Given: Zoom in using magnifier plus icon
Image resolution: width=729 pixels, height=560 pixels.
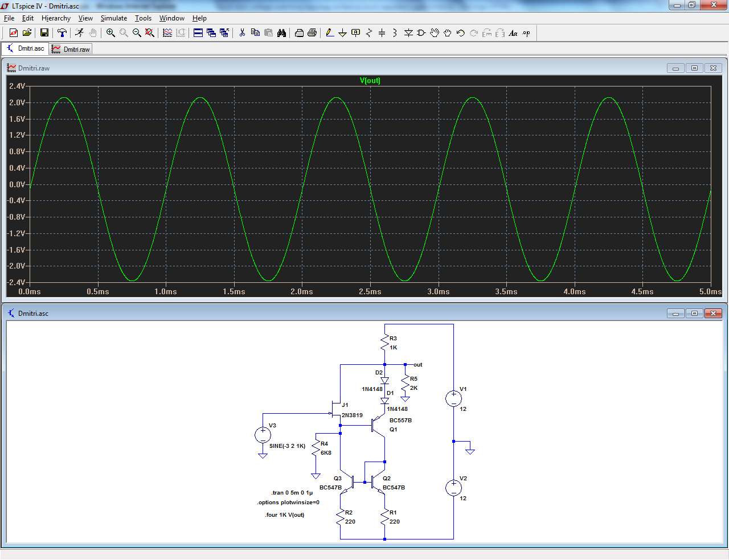Looking at the screenshot, I should click(110, 33).
